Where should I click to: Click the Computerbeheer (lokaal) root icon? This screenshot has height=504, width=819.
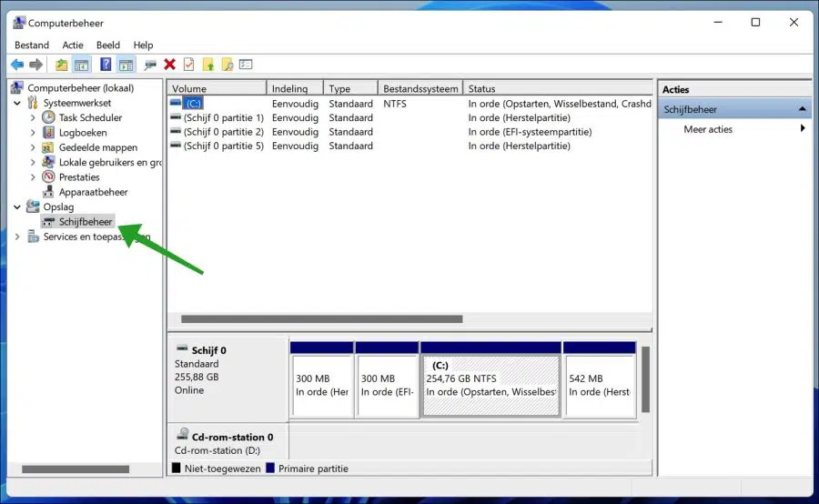coord(17,87)
